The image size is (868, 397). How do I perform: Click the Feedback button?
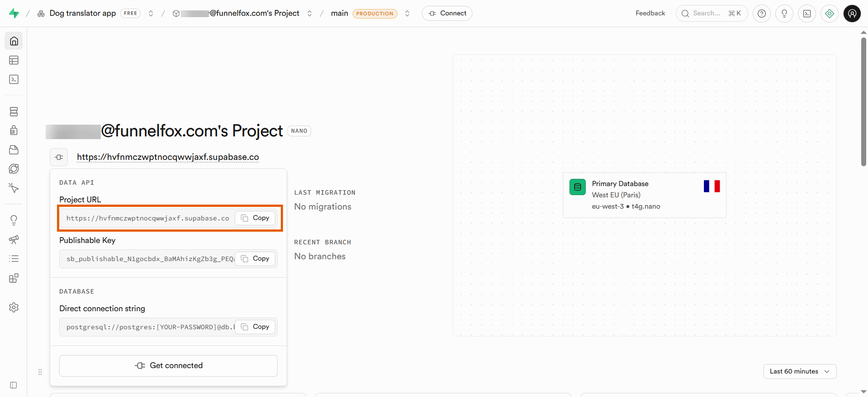point(650,14)
